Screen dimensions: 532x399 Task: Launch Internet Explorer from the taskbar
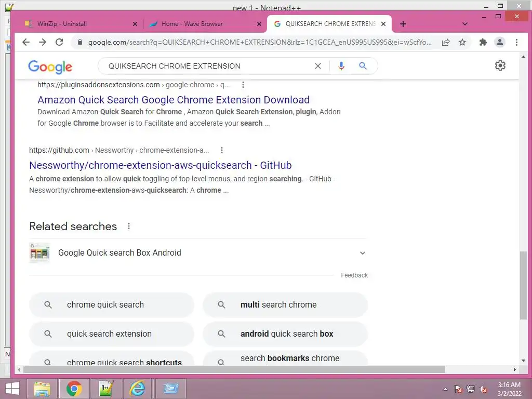pos(138,389)
